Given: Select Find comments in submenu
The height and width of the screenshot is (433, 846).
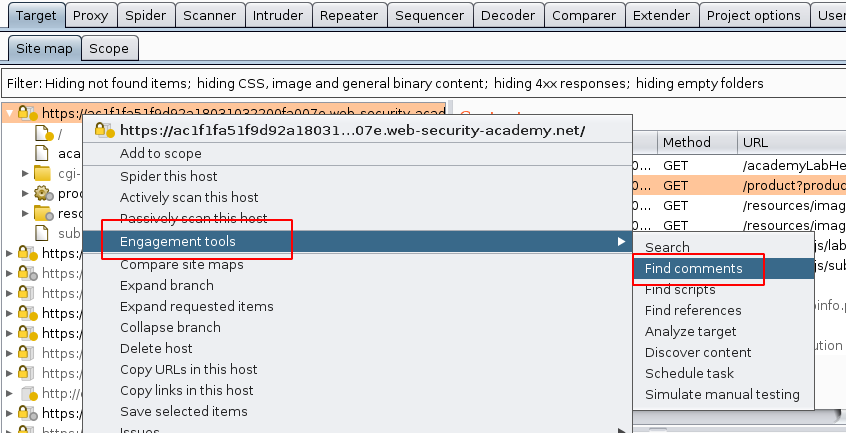Looking at the screenshot, I should tap(693, 268).
